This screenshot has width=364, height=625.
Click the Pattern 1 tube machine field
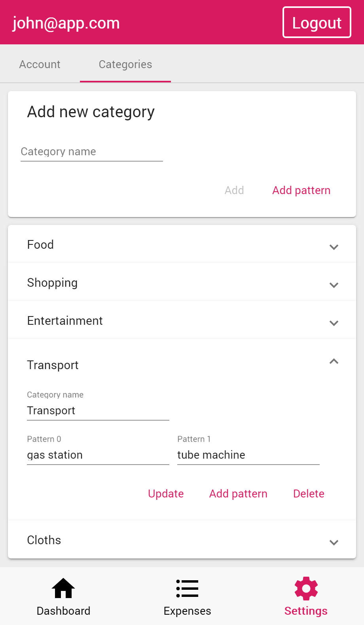(248, 455)
